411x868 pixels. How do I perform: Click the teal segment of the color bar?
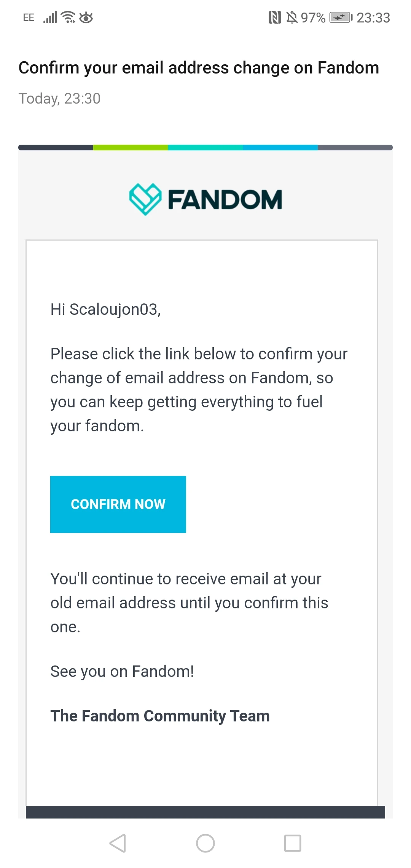[205, 148]
